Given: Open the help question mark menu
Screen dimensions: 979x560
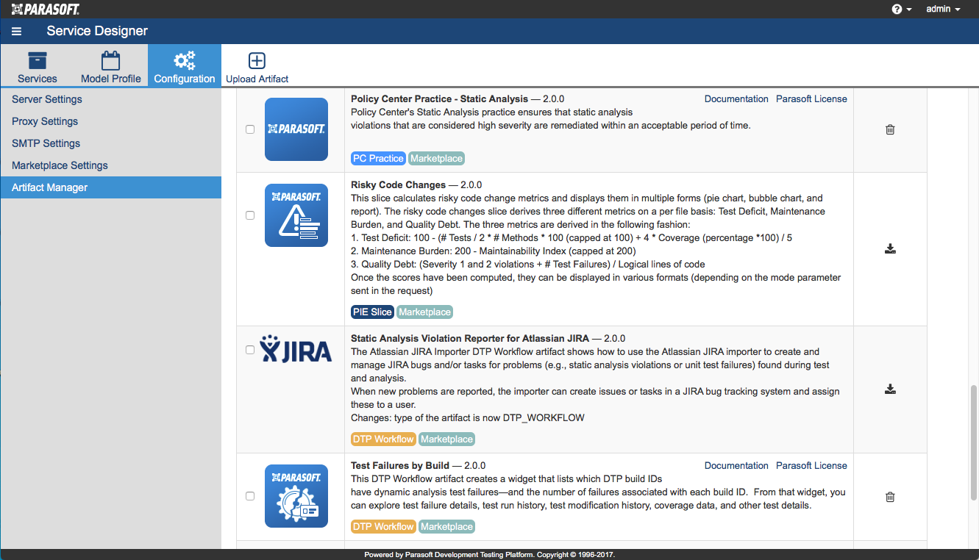Looking at the screenshot, I should 901,9.
